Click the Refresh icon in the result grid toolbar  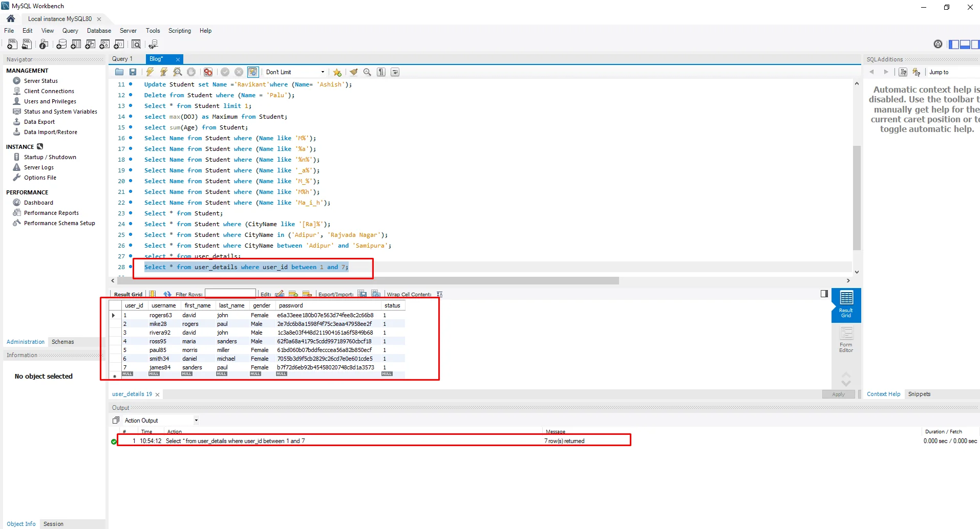click(x=167, y=294)
